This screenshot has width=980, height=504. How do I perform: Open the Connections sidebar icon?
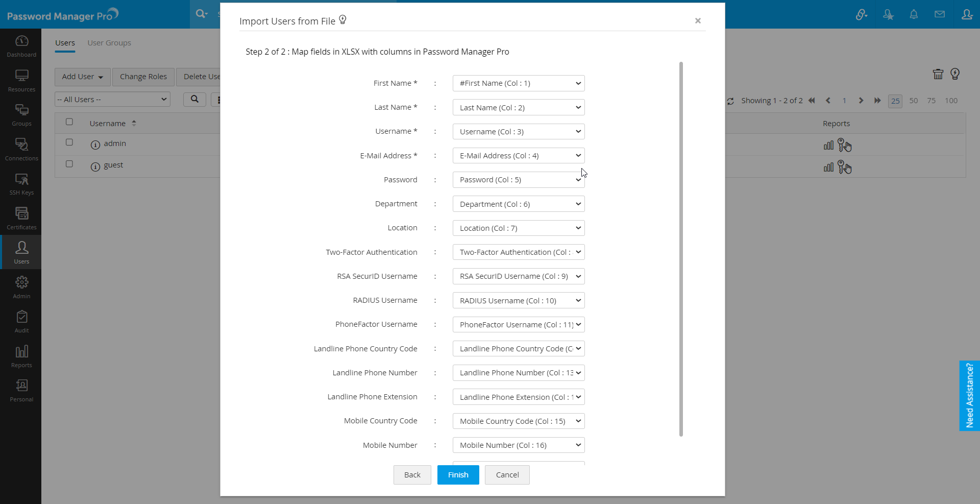(21, 150)
